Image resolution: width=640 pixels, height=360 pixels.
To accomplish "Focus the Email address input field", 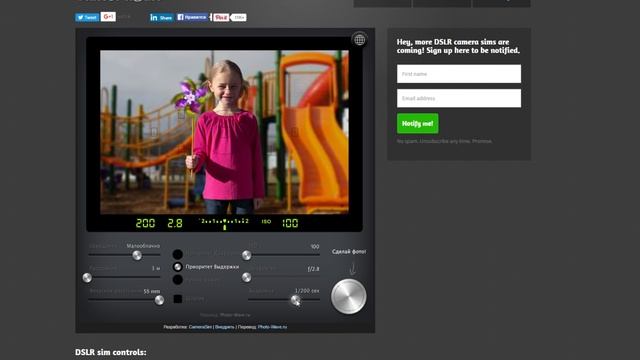I will (x=459, y=98).
